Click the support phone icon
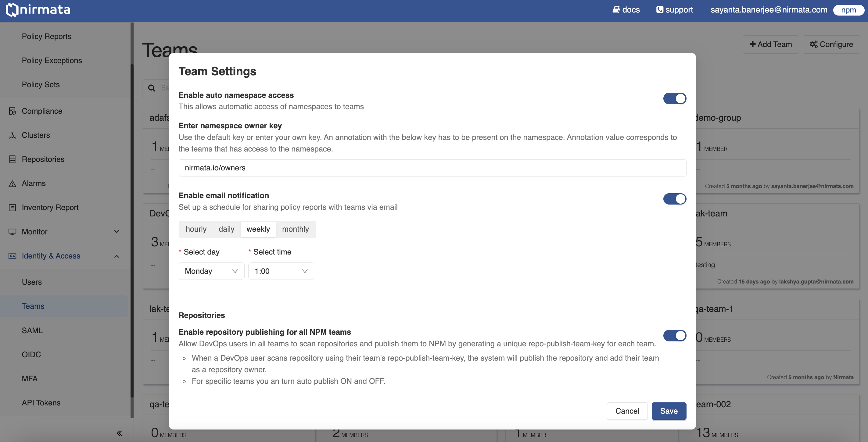The width and height of the screenshot is (868, 442). [x=659, y=10]
